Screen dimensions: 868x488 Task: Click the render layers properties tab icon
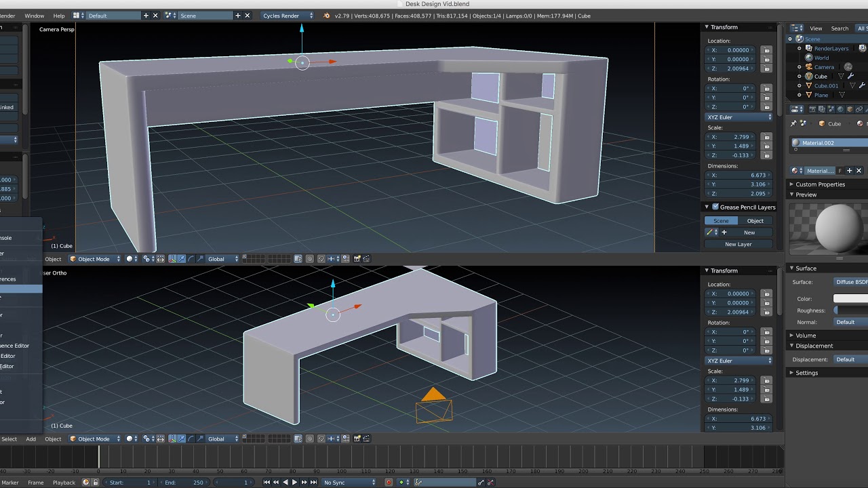tap(822, 109)
